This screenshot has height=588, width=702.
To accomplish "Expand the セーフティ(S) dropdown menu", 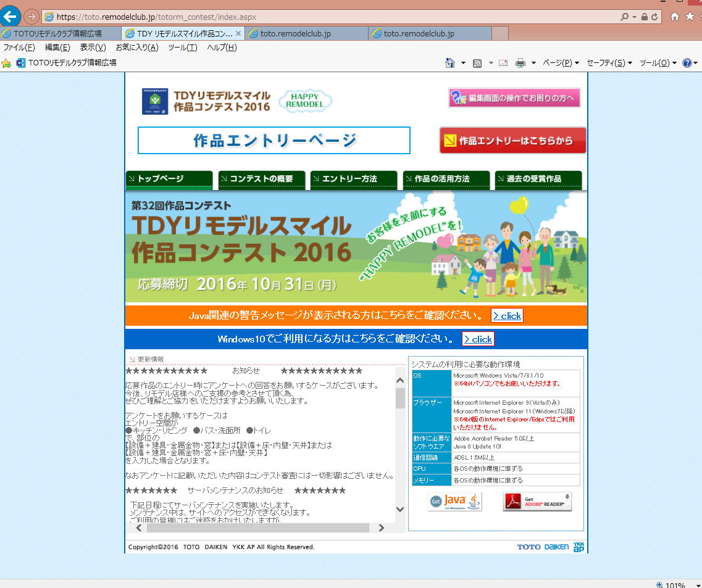I will tap(609, 63).
